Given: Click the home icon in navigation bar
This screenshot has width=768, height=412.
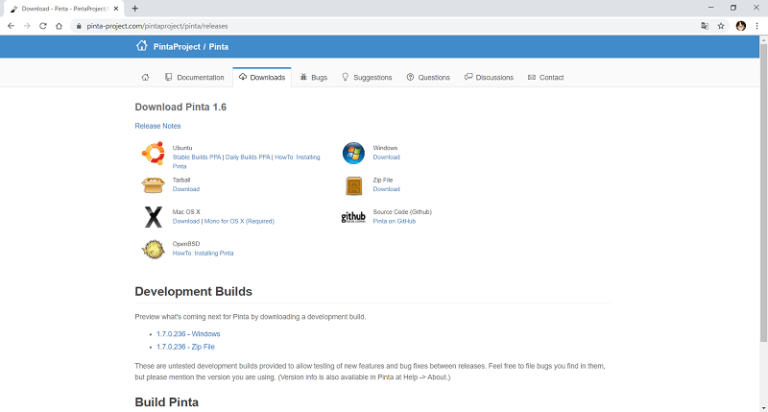Looking at the screenshot, I should click(145, 77).
